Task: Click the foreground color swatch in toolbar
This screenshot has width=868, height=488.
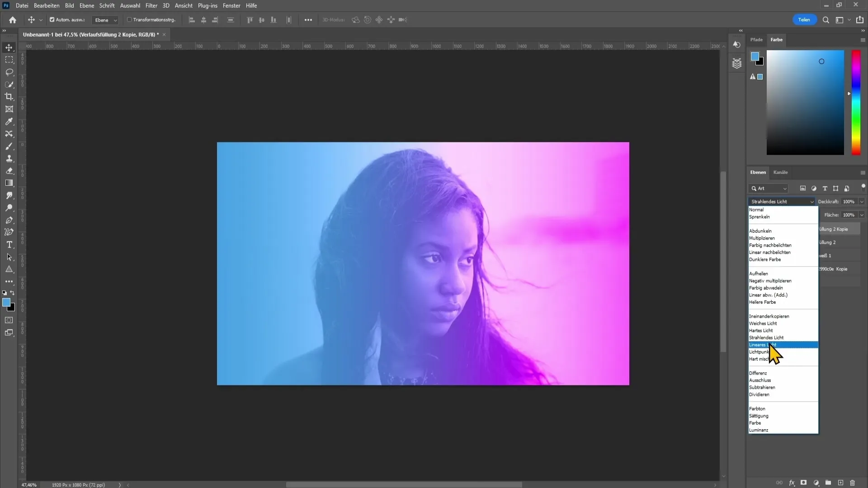Action: (x=6, y=302)
